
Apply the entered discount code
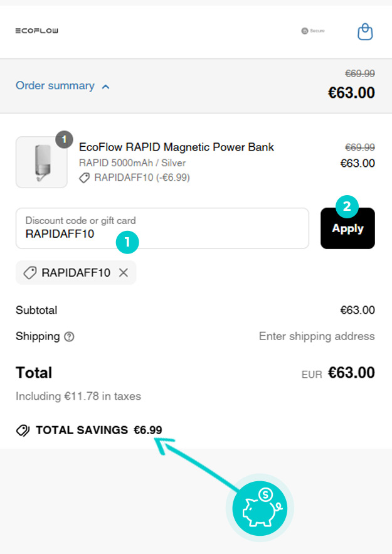347,228
